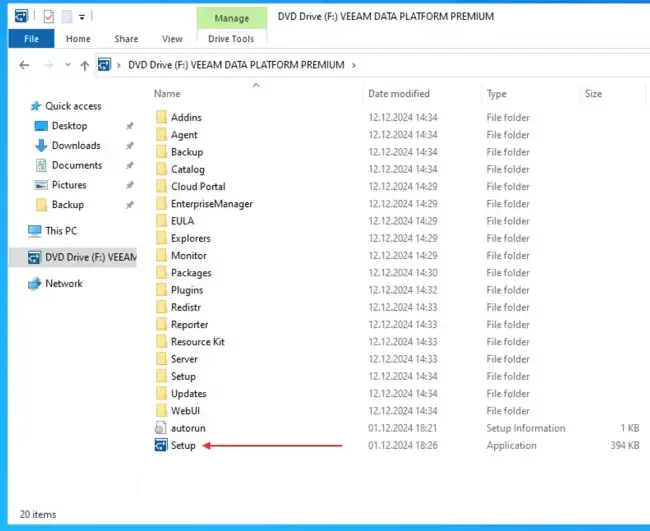This screenshot has height=531, width=650.
Task: Go up one level with Up arrow
Action: click(85, 65)
